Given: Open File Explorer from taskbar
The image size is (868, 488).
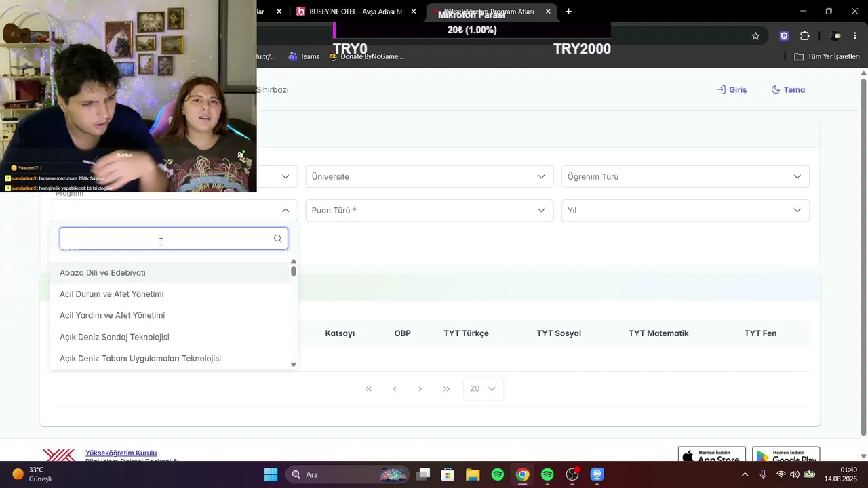Looking at the screenshot, I should coord(473,474).
